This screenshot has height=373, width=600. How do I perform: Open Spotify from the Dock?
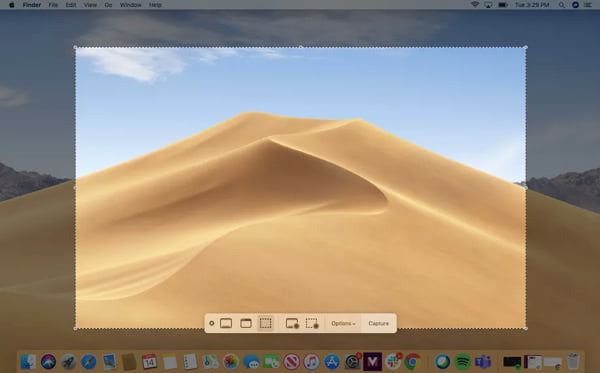463,362
